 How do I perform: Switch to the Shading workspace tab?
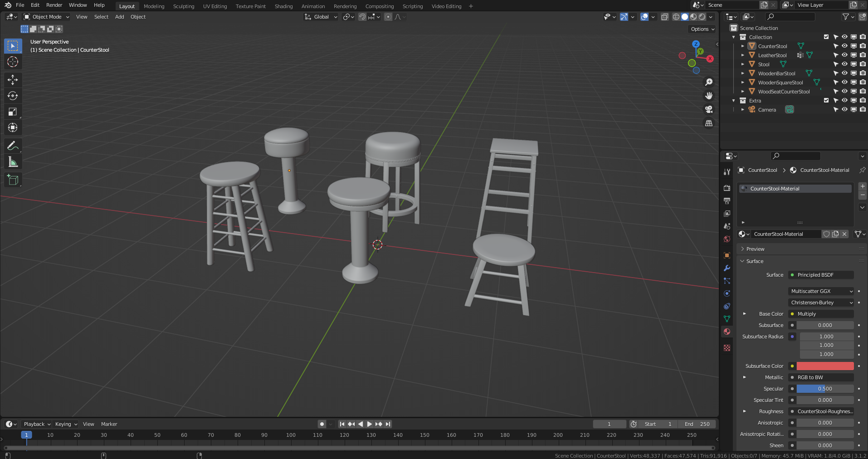tap(283, 6)
